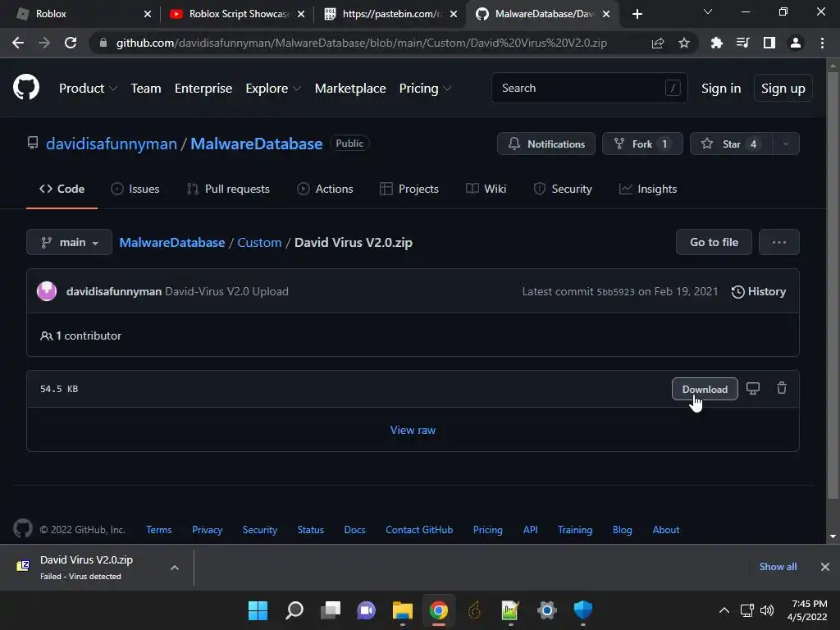Click the Notifications button
Viewport: 840px width, 630px height.
[x=546, y=144]
